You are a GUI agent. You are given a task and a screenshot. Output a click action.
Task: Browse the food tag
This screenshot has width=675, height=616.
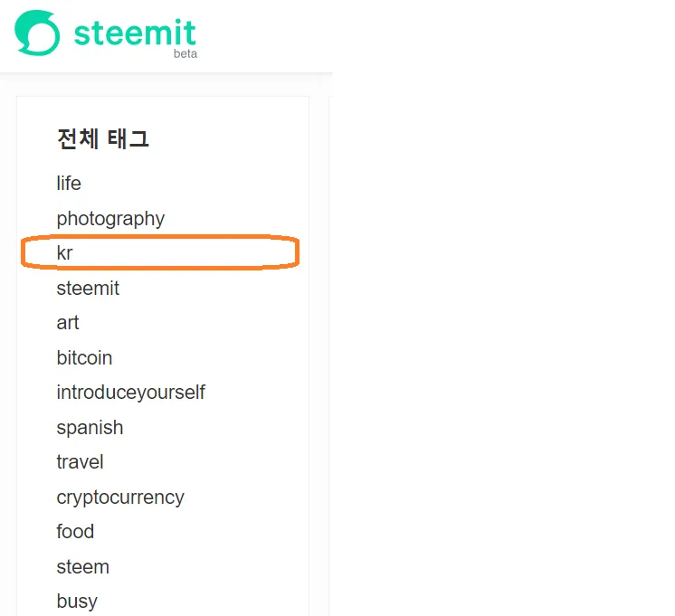[x=75, y=532]
